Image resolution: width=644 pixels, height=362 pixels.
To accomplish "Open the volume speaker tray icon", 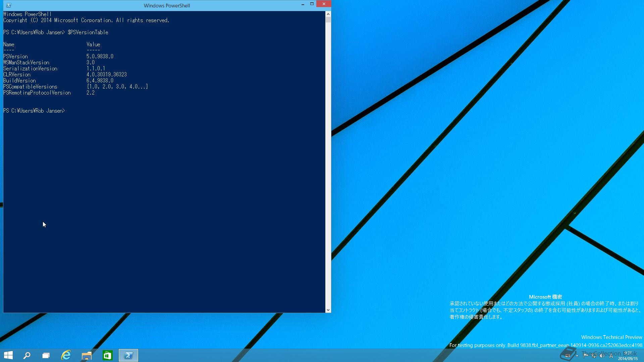I will coord(602,356).
